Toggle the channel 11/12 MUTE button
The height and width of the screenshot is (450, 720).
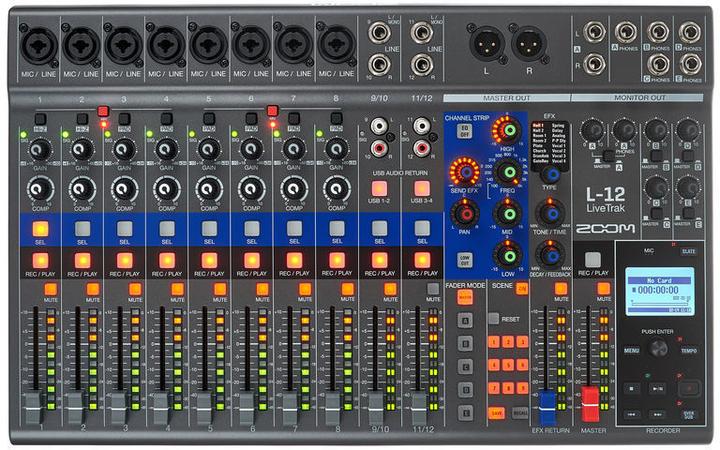pos(433,289)
